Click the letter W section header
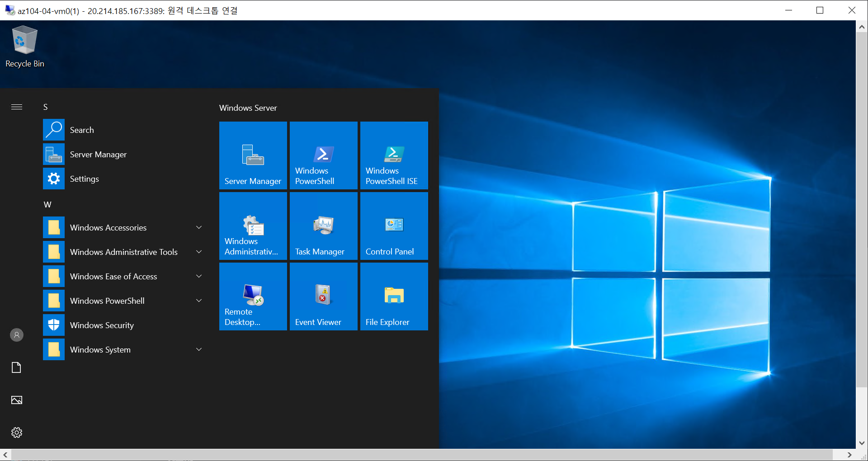Screen dimensions: 868x461 (47, 205)
